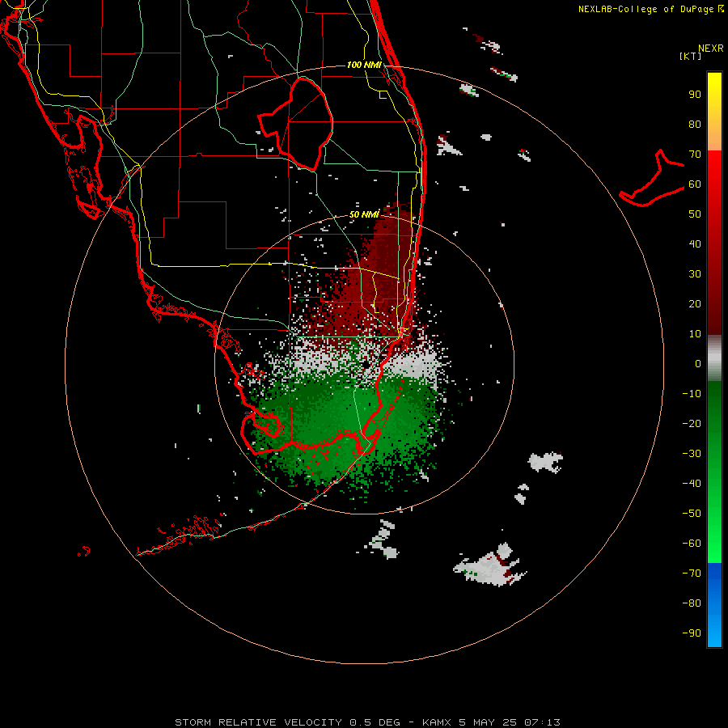Select the -10 knot scale value

[x=692, y=394]
